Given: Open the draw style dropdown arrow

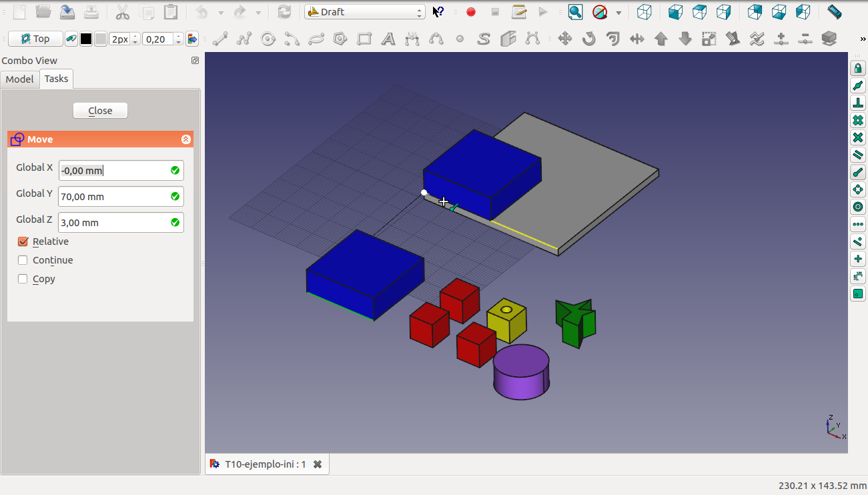Looking at the screenshot, I should pyautogui.click(x=618, y=13).
